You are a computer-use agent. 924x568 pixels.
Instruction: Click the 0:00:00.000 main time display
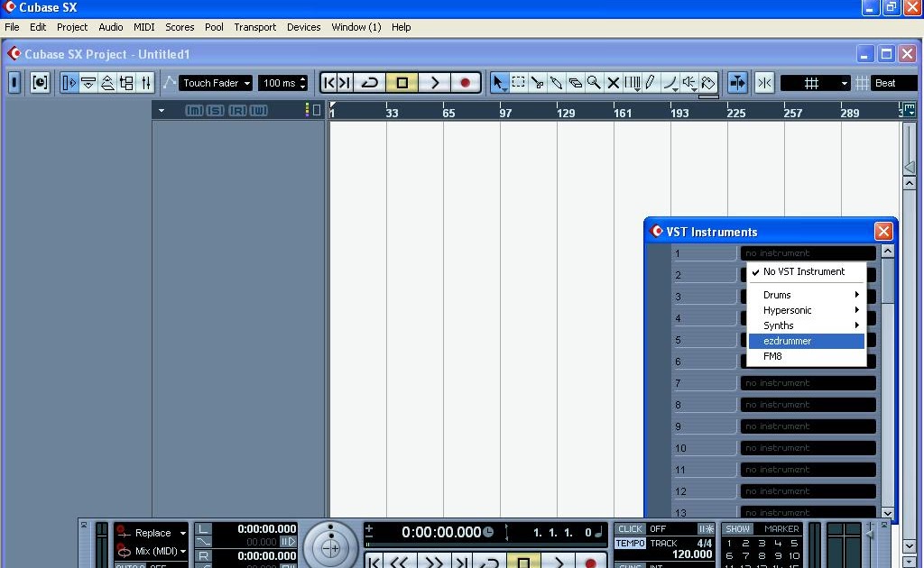[x=441, y=532]
